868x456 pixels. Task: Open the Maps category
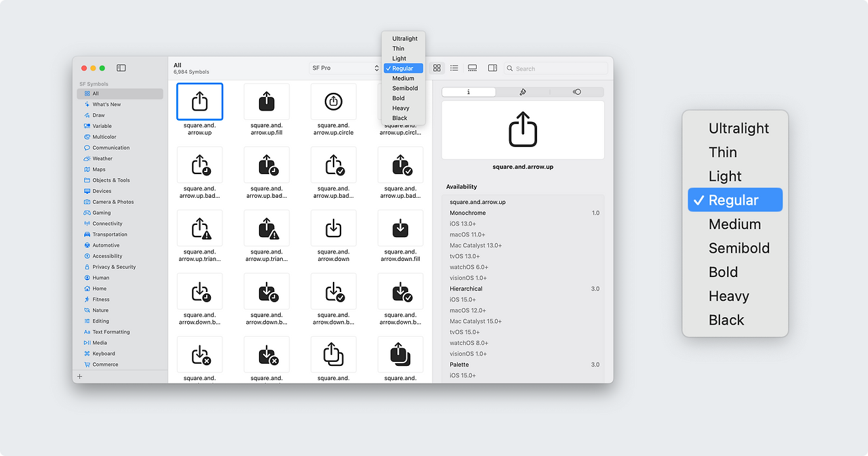tap(120, 169)
